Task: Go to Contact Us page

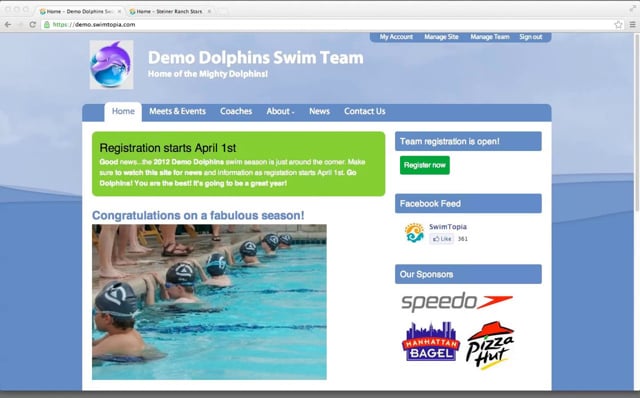Action: pyautogui.click(x=364, y=111)
